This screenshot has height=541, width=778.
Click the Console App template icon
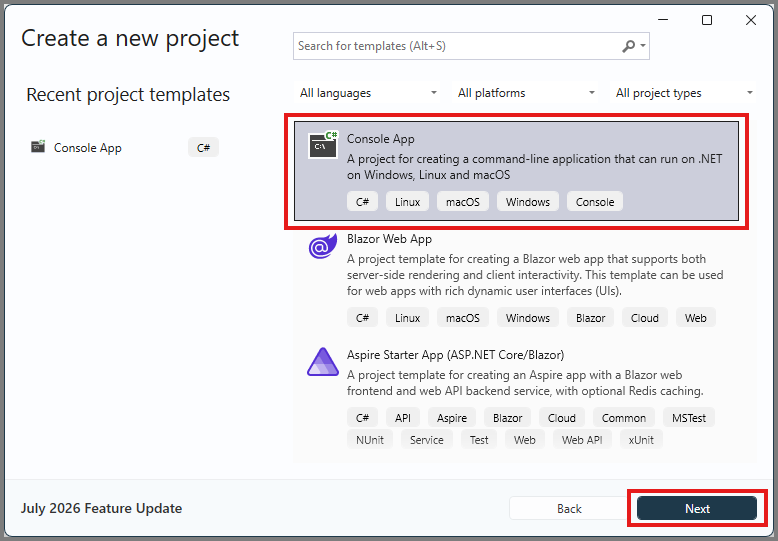point(323,144)
